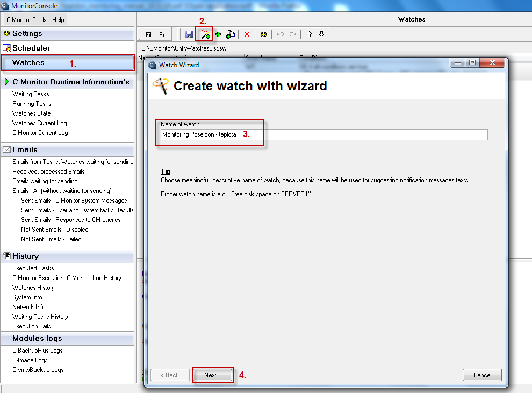532x393 pixels.
Task: View Emails - All (without waiting for sending)
Action: point(62,191)
